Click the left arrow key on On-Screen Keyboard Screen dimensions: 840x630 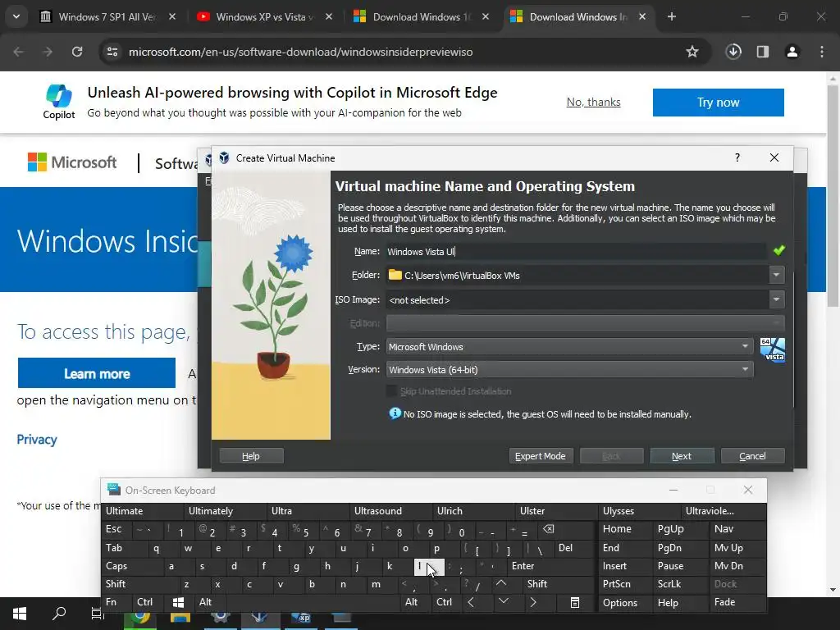pos(471,602)
